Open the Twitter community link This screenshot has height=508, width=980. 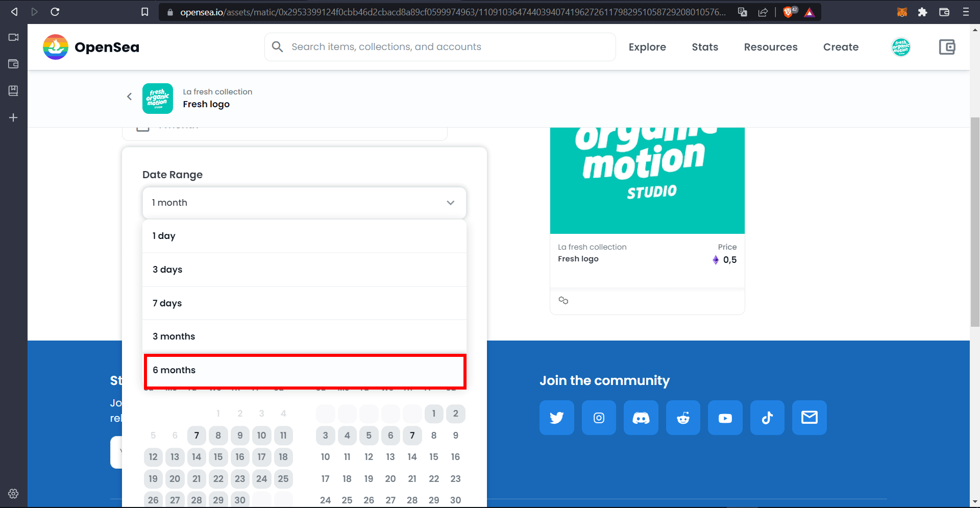click(x=557, y=418)
